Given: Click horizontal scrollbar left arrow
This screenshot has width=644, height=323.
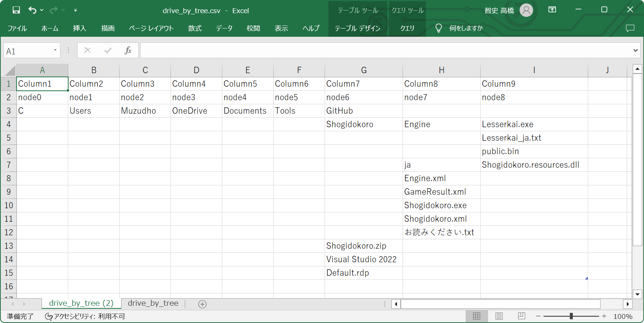Looking at the screenshot, I should 396,304.
